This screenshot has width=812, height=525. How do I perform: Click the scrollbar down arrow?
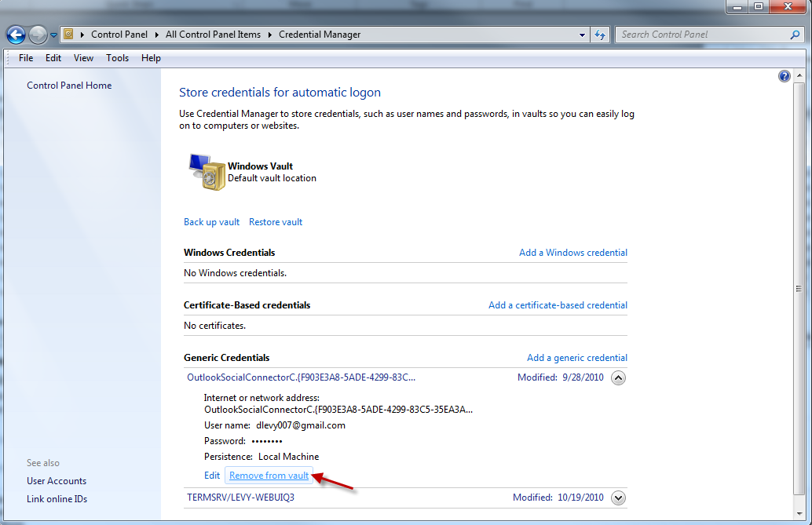pos(799,513)
